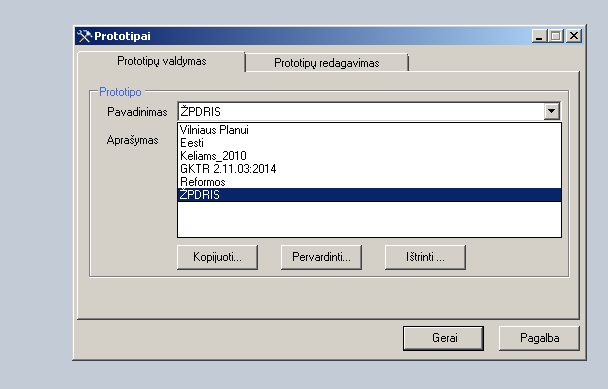Viewport: 608px width, 389px height.
Task: Collapse the Pavadinimas dropdown arrow
Action: (551, 112)
